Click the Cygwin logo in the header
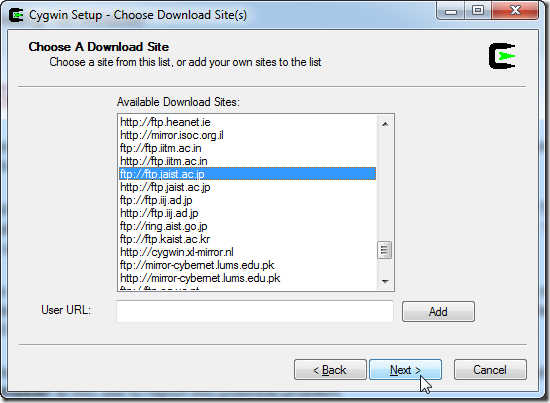 click(x=502, y=56)
